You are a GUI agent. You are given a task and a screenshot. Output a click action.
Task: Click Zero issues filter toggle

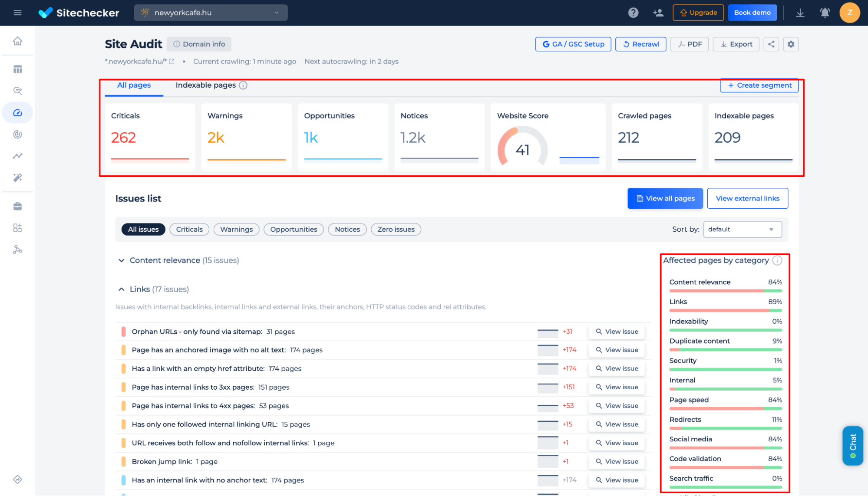click(395, 229)
